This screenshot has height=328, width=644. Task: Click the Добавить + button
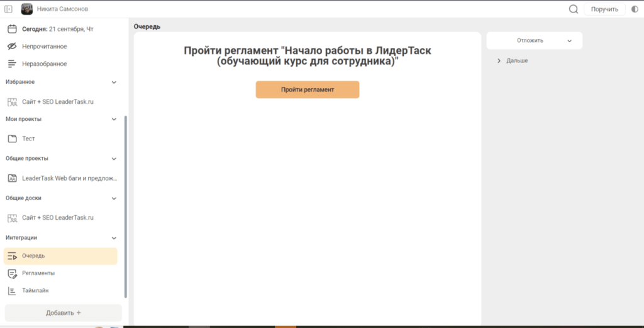point(64,313)
